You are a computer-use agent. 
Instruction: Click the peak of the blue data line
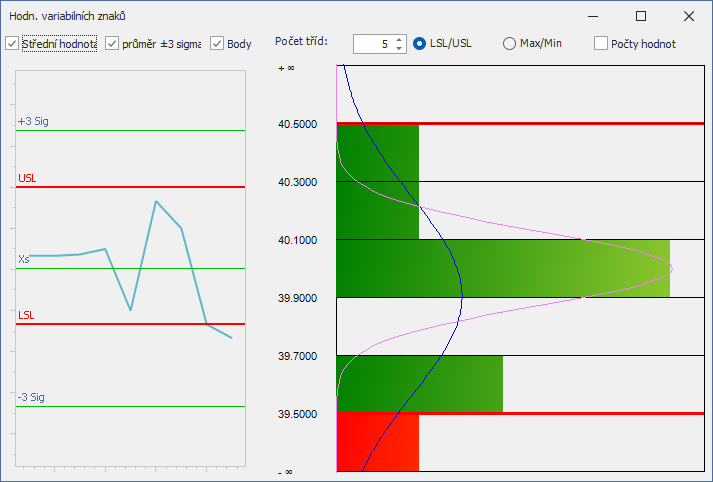[x=156, y=201]
